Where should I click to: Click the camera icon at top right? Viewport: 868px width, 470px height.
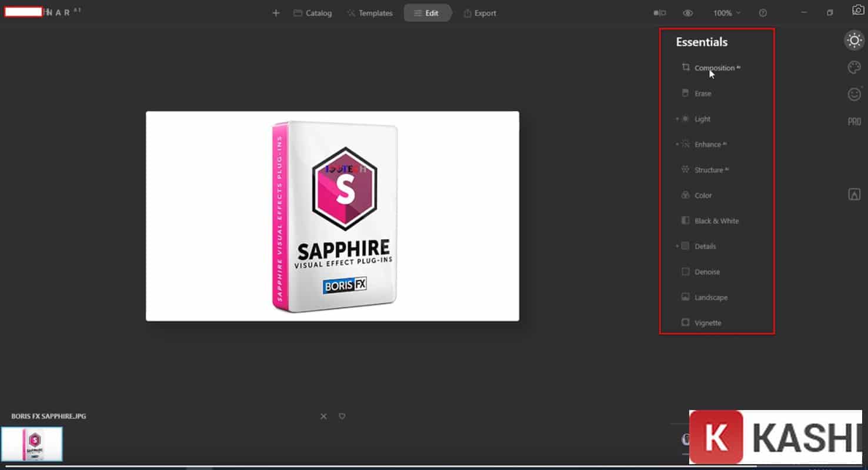pyautogui.click(x=858, y=10)
